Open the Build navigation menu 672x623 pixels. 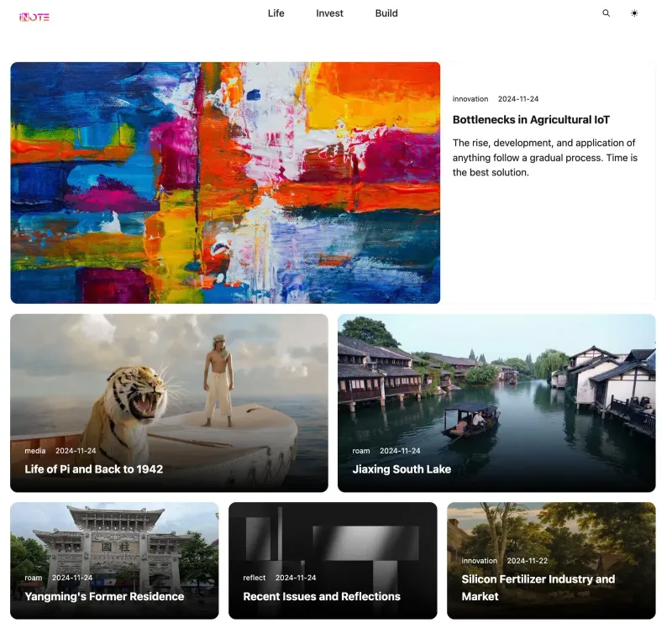click(x=386, y=13)
